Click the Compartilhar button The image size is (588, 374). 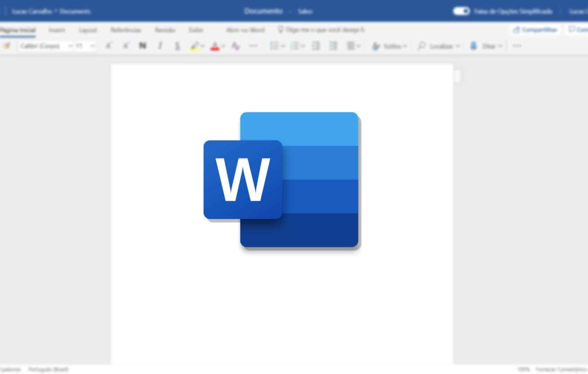(535, 30)
